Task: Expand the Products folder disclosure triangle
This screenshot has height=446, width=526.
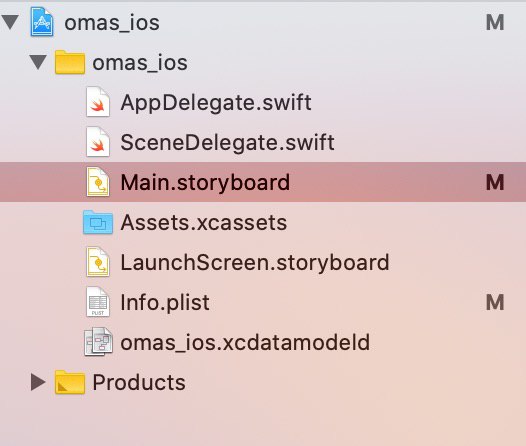Action: tap(38, 382)
